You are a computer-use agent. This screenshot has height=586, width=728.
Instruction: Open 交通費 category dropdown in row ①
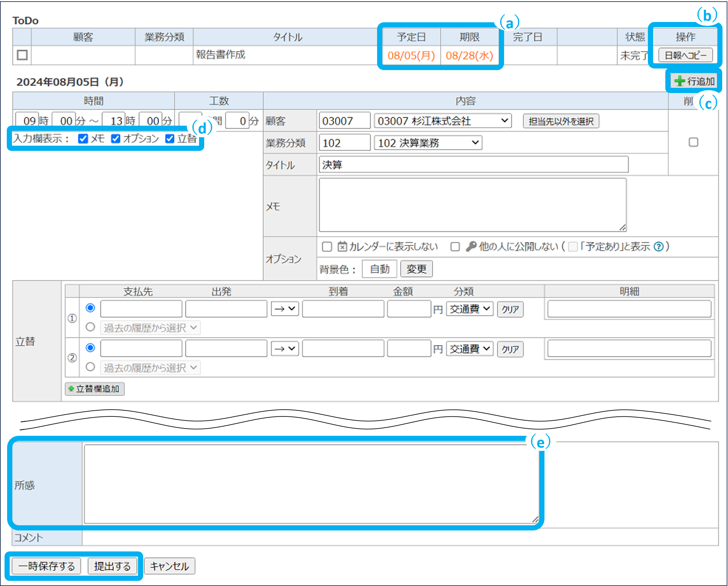[470, 309]
